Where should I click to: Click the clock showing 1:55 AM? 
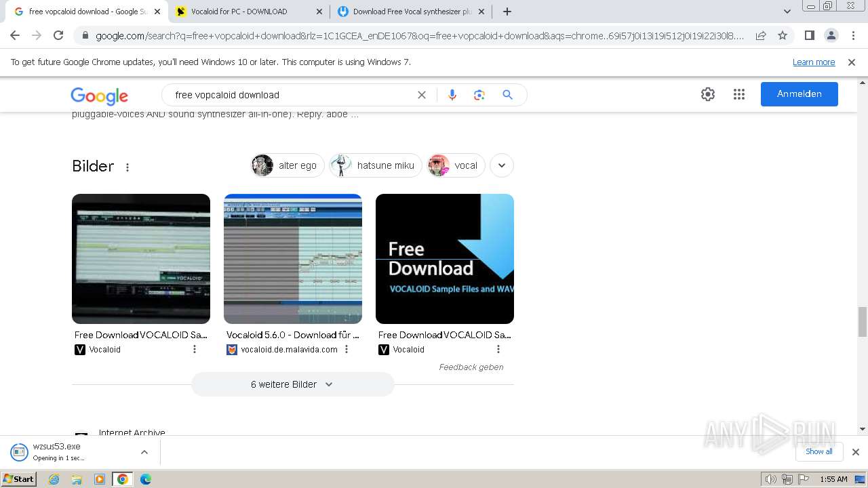point(833,479)
